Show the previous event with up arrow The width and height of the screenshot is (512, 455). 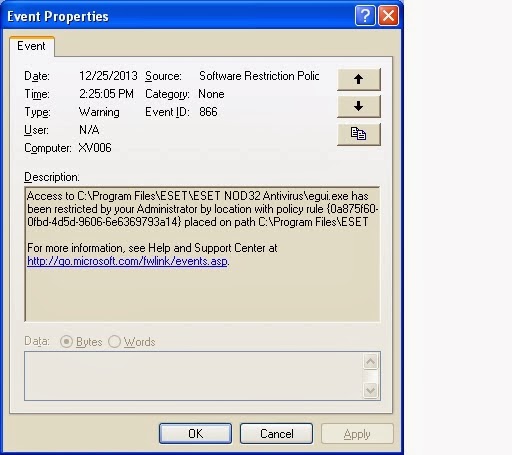click(359, 79)
